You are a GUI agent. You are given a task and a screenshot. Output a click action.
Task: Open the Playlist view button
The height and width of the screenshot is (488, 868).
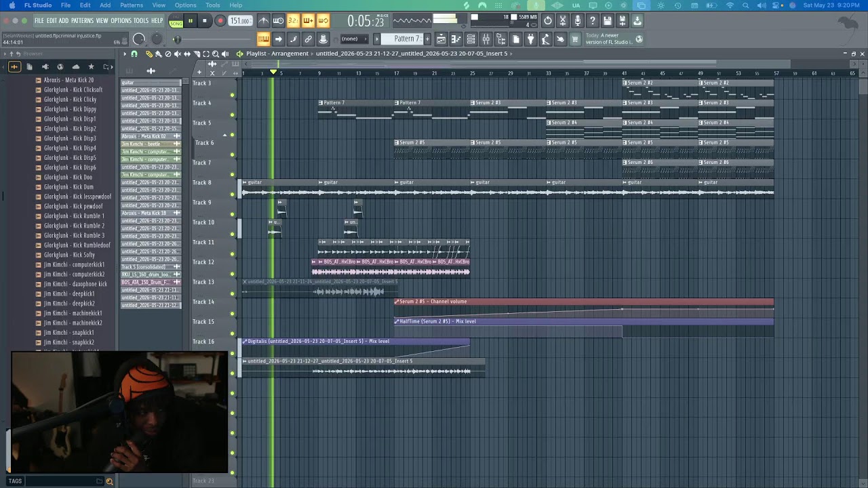[x=441, y=39]
